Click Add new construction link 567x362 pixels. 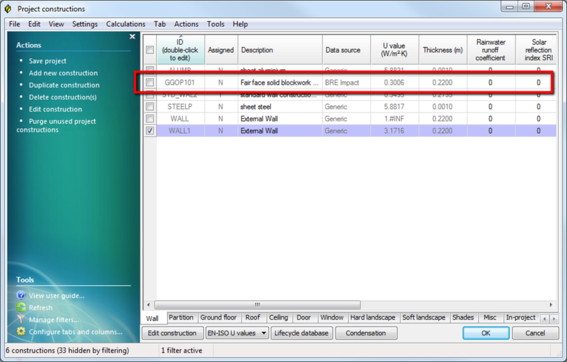(x=63, y=73)
